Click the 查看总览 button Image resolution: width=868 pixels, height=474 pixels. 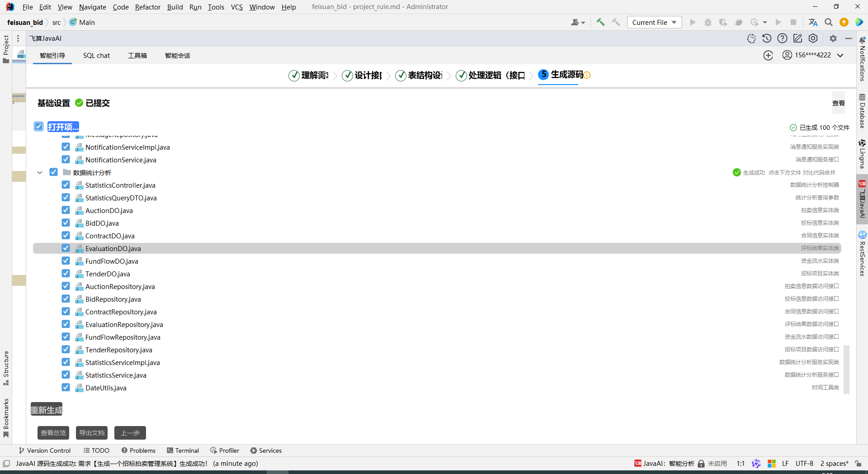pos(53,433)
